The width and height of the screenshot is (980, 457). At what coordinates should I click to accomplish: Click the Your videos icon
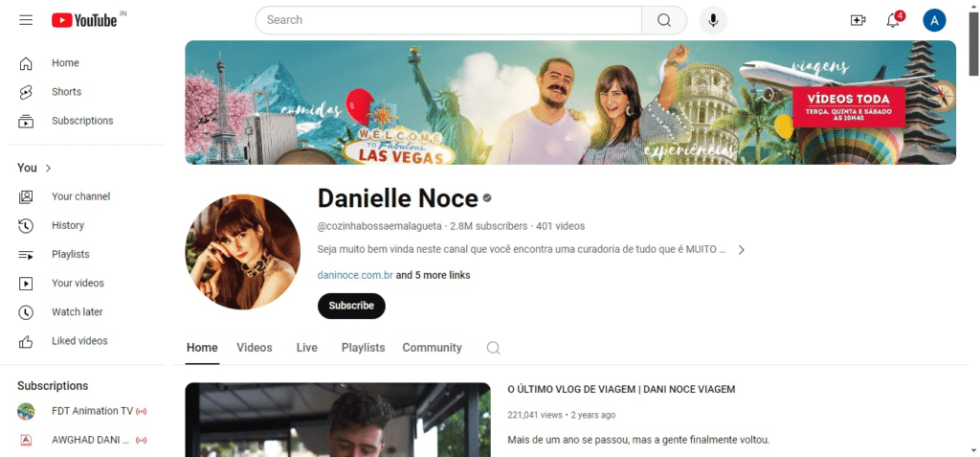(x=26, y=283)
